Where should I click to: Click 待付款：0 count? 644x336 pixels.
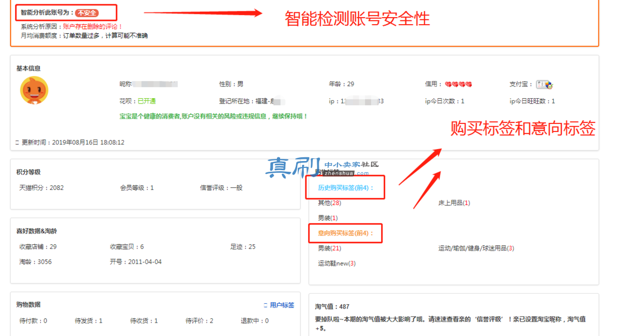pyautogui.click(x=33, y=321)
